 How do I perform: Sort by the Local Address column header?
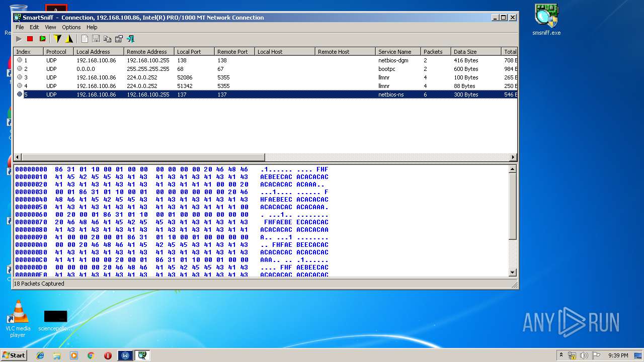pos(99,52)
